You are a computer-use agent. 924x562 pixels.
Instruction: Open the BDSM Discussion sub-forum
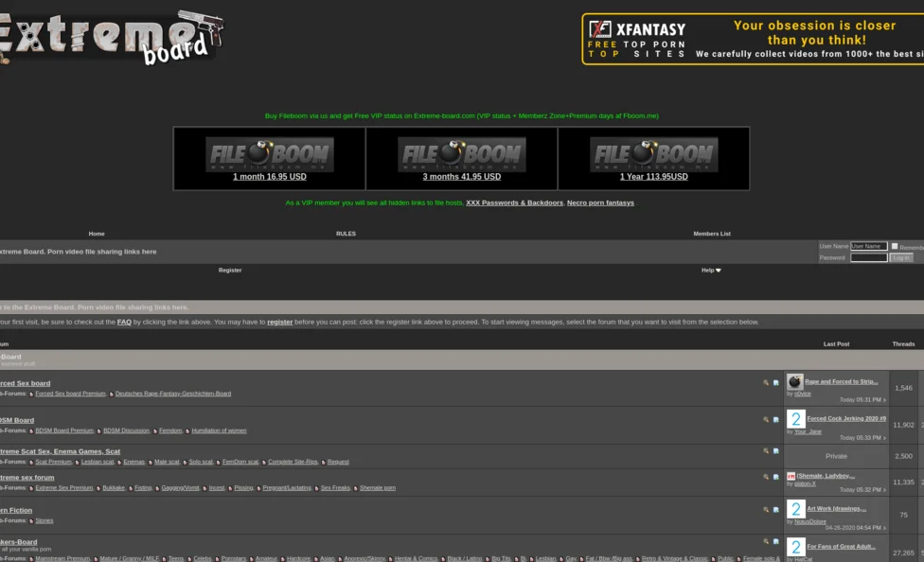click(x=126, y=430)
